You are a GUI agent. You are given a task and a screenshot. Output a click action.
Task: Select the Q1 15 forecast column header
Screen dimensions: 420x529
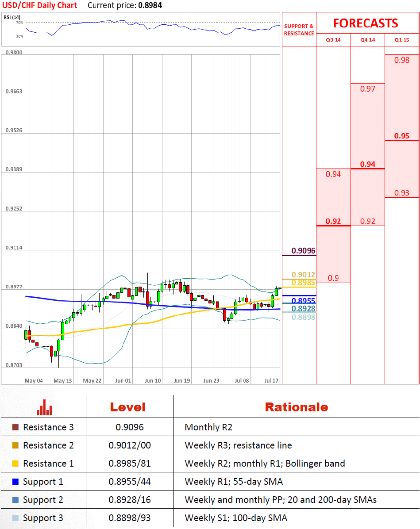[x=402, y=40]
